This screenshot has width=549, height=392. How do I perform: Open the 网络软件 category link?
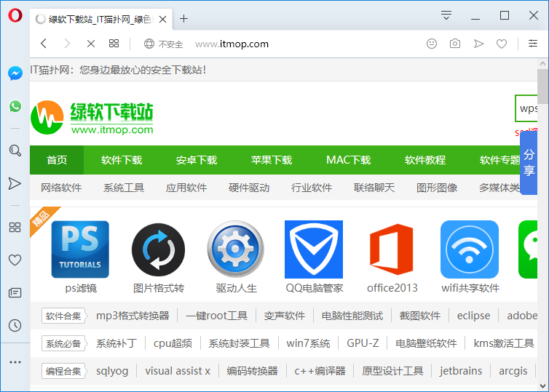(61, 188)
